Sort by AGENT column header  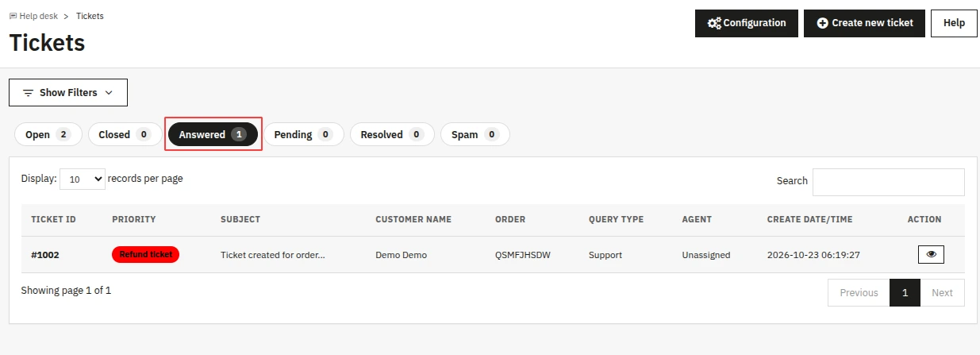click(x=697, y=219)
